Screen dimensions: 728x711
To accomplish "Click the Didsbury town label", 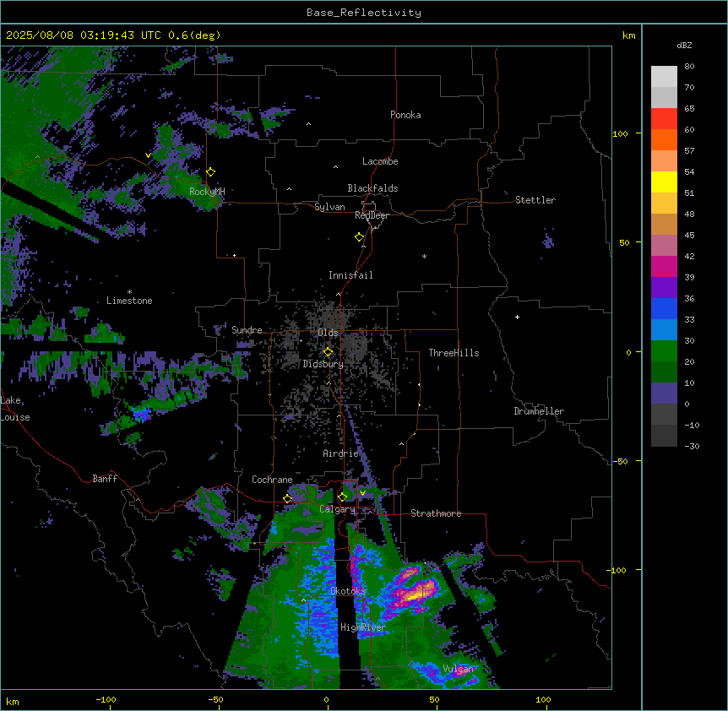I will tap(323, 364).
